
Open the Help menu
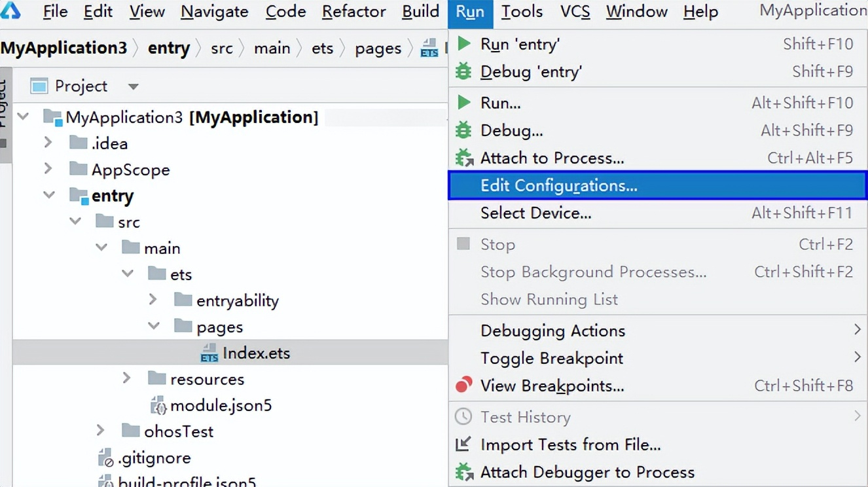tap(700, 11)
